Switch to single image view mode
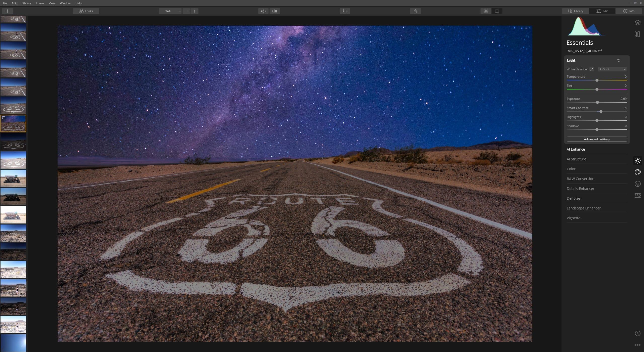 [497, 11]
